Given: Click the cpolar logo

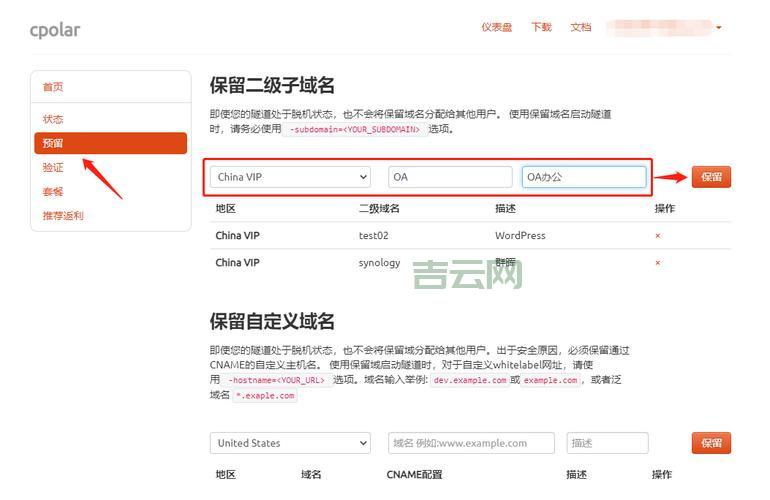Looking at the screenshot, I should coord(55,30).
